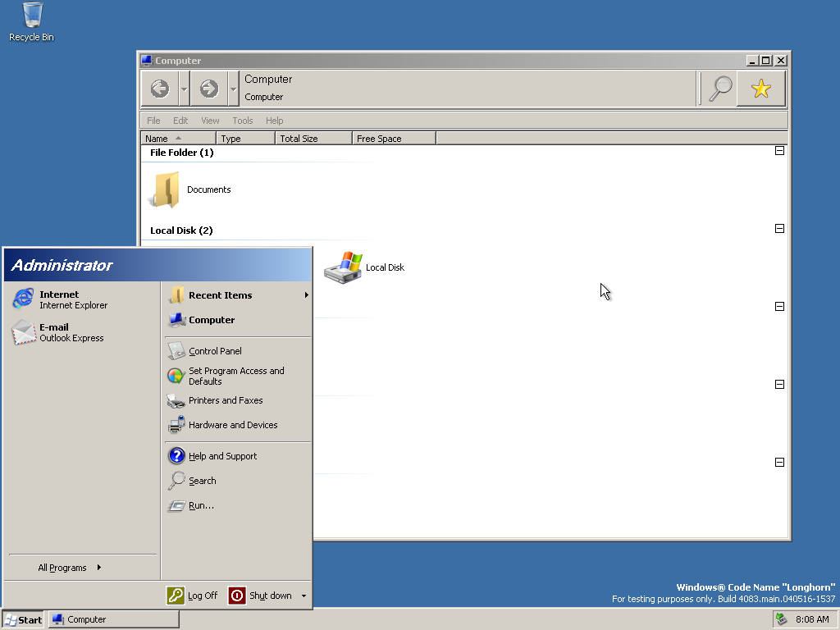Open the Shut down options arrow
840x630 pixels.
[304, 596]
